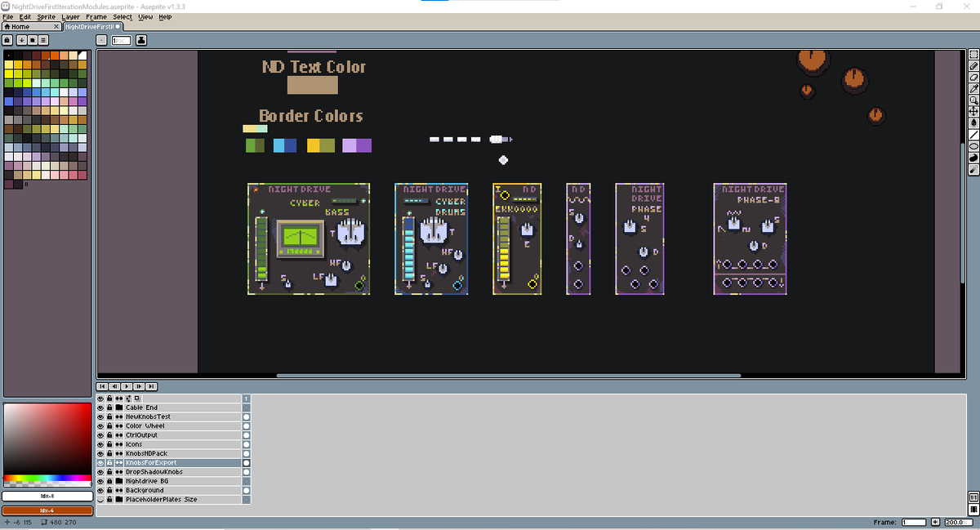Screen dimensions: 980x530
Task: Select the Zoom magnifier tool
Action: [973, 100]
